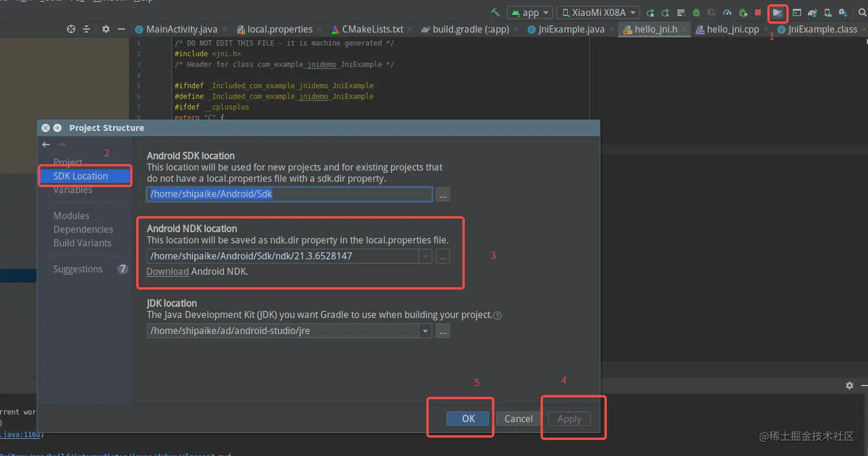Close the Project Structure dialog with X icon
868x456 pixels.
(46, 128)
